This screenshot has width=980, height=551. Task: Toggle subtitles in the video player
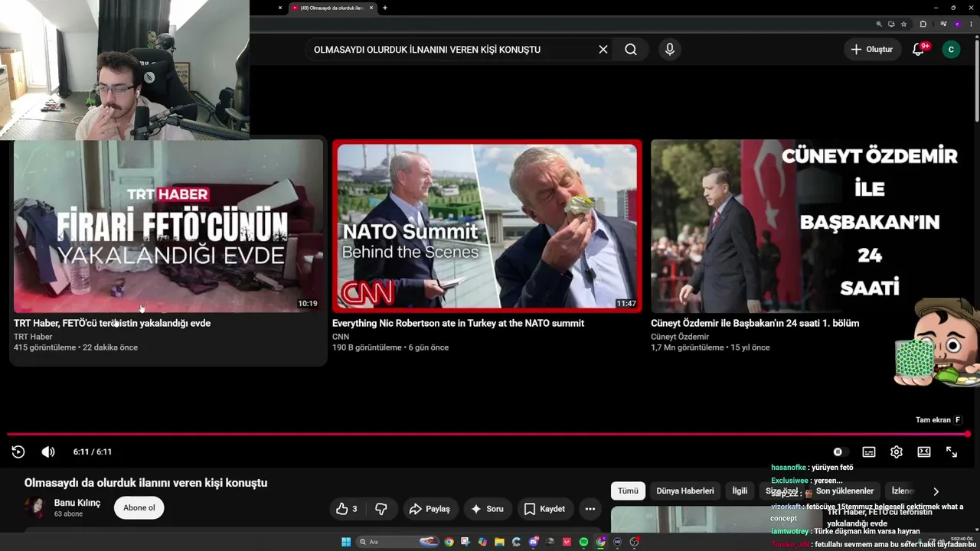pyautogui.click(x=869, y=452)
